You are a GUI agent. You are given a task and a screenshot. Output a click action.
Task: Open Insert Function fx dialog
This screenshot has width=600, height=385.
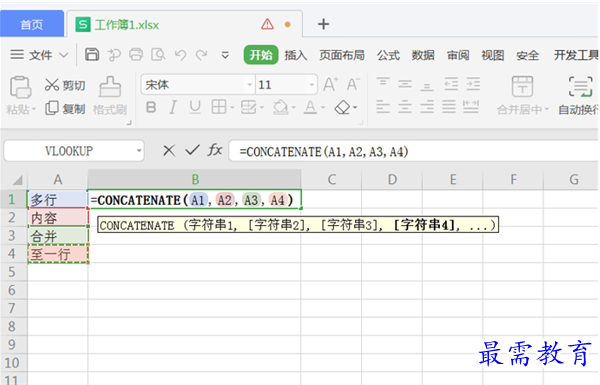215,150
